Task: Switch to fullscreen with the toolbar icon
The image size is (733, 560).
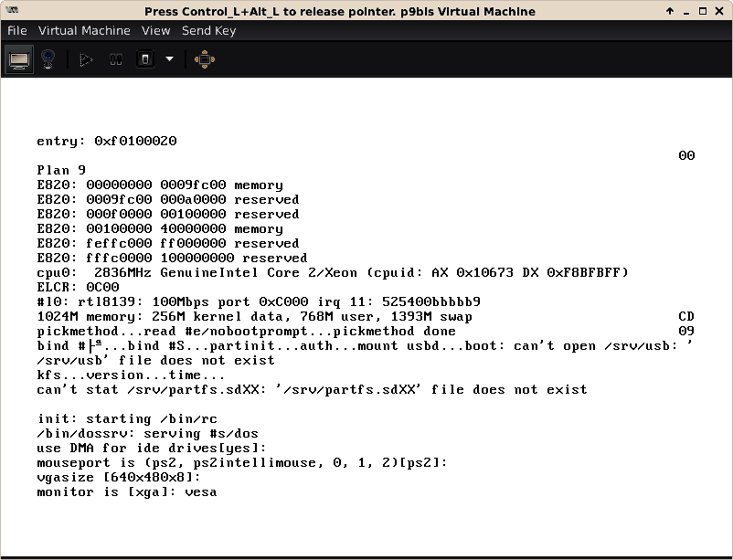Action: 205,59
